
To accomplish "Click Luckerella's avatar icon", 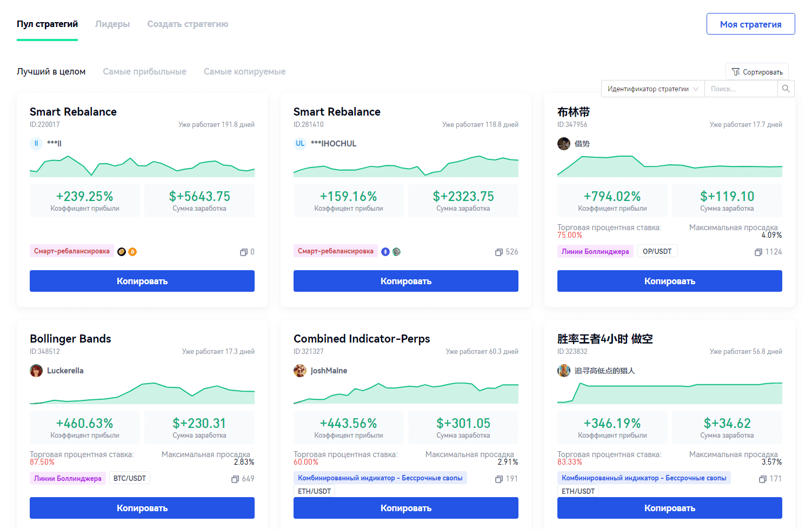I will click(x=36, y=371).
